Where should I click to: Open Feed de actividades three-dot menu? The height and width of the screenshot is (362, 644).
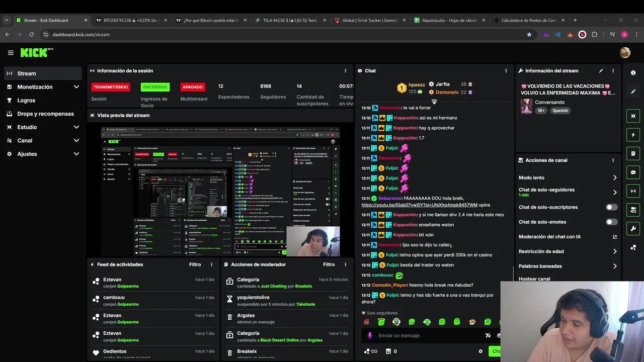click(x=211, y=264)
